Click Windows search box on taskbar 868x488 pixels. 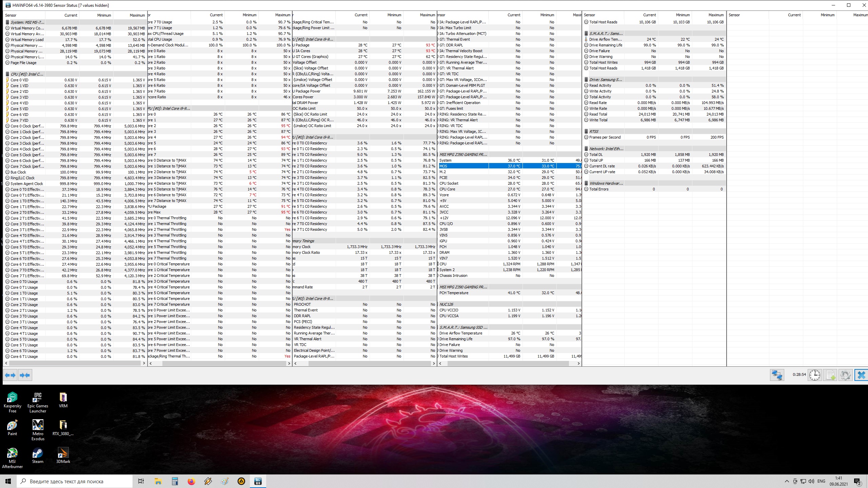[x=75, y=481]
